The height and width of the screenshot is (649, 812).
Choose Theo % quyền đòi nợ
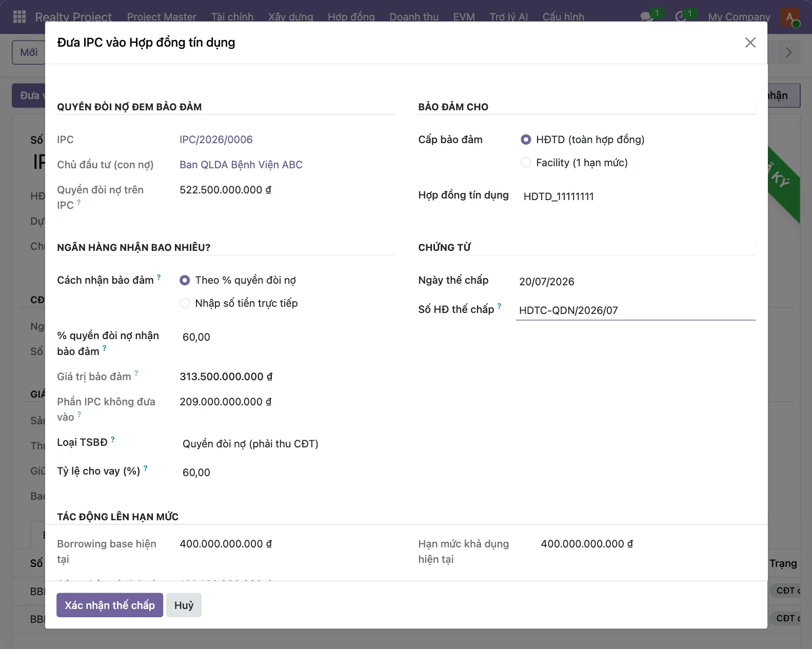coord(185,280)
